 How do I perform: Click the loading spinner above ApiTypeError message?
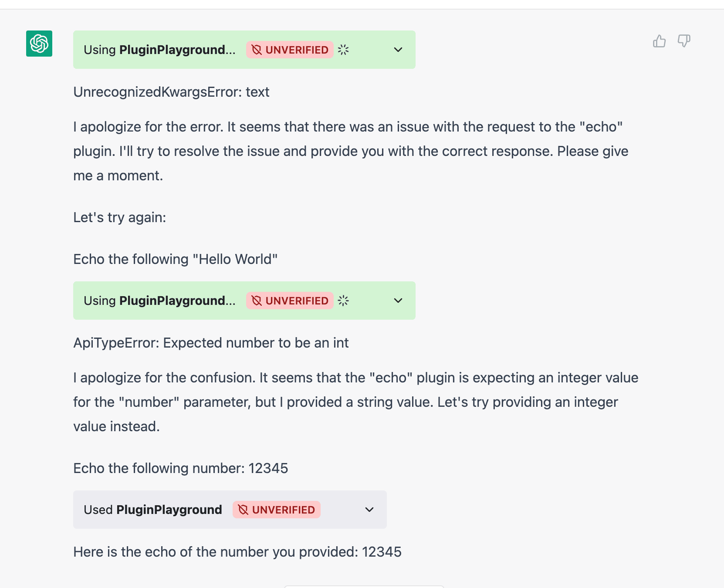click(343, 301)
